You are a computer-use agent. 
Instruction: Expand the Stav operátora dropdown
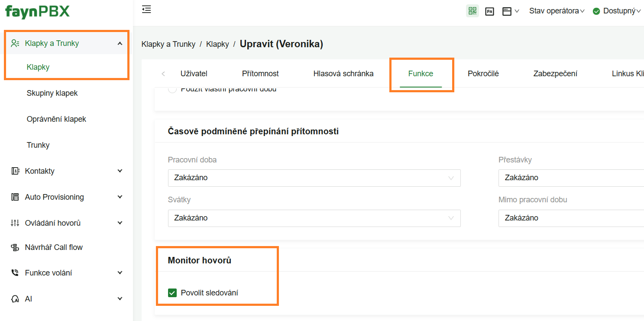pos(557,11)
